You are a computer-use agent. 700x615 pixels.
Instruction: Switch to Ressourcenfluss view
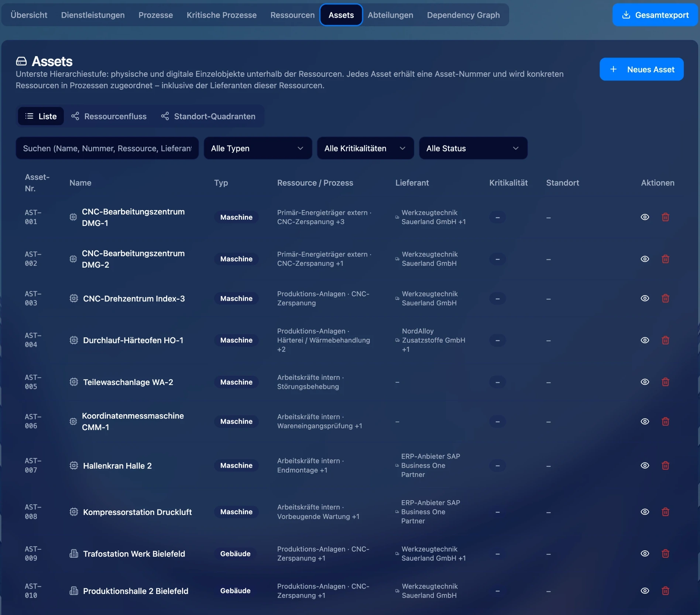pos(109,116)
